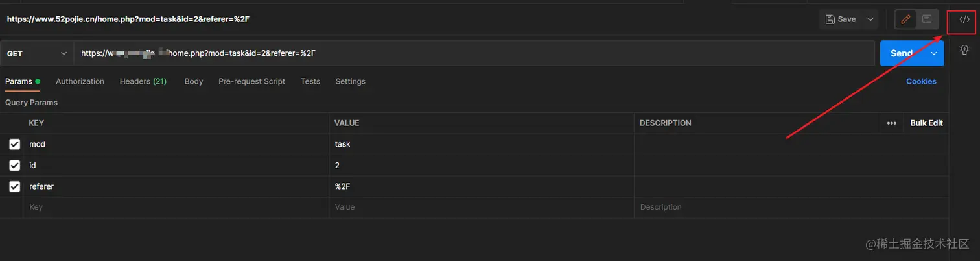This screenshot has width=980, height=261.
Task: Select the Pre-request Script tab
Action: (251, 81)
